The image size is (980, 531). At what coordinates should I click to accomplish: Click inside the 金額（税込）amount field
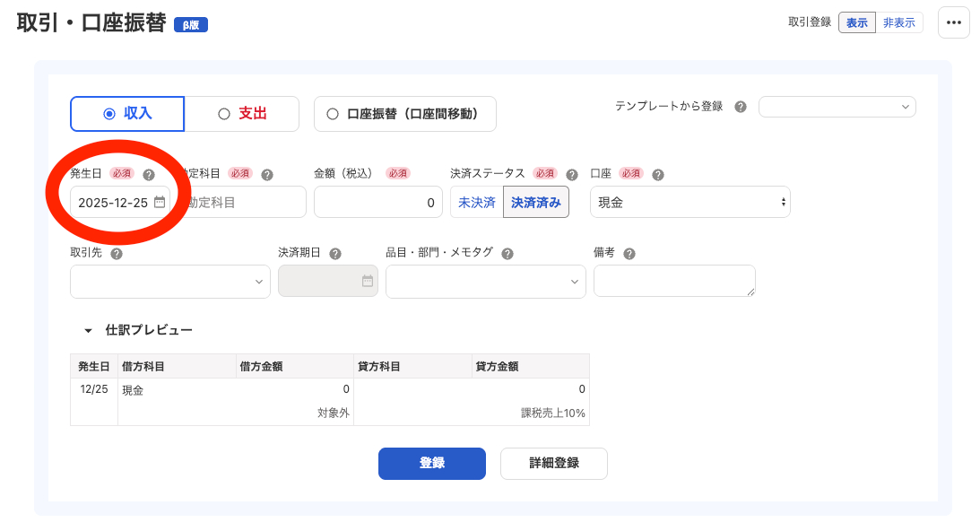pyautogui.click(x=377, y=202)
